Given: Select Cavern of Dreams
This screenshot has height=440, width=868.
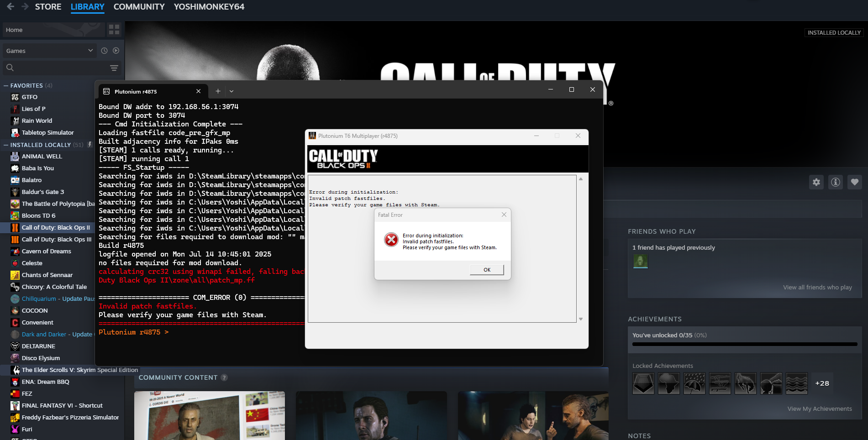Looking at the screenshot, I should [47, 251].
